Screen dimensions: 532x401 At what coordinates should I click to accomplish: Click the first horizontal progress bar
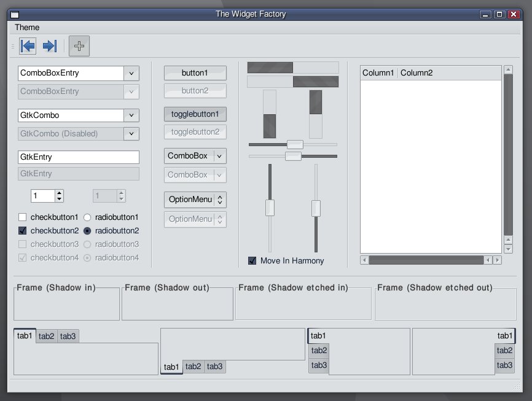click(x=293, y=68)
